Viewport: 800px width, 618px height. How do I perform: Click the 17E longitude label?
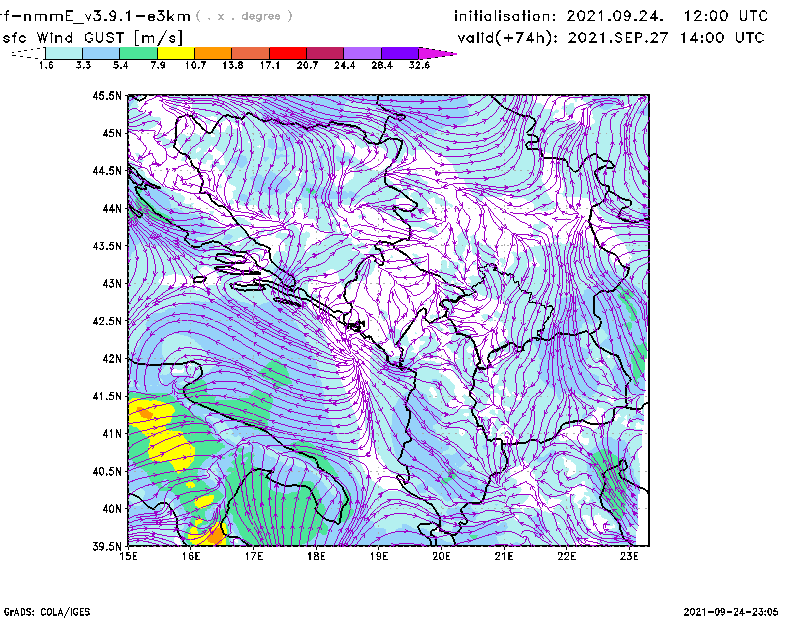point(254,556)
